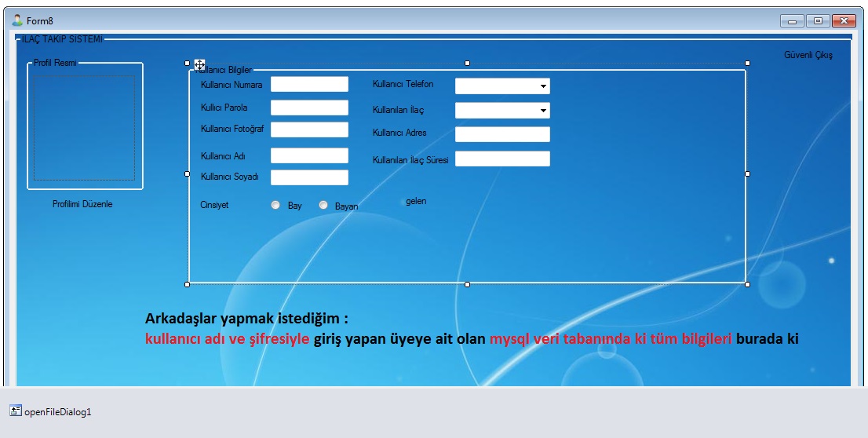868x438 pixels.
Task: Click the Kullanıcı Fotoğraf input field
Action: coord(309,130)
